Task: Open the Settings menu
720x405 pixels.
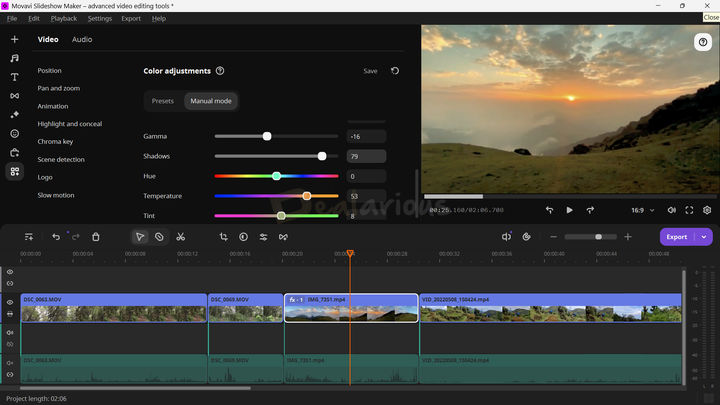Action: (x=100, y=18)
